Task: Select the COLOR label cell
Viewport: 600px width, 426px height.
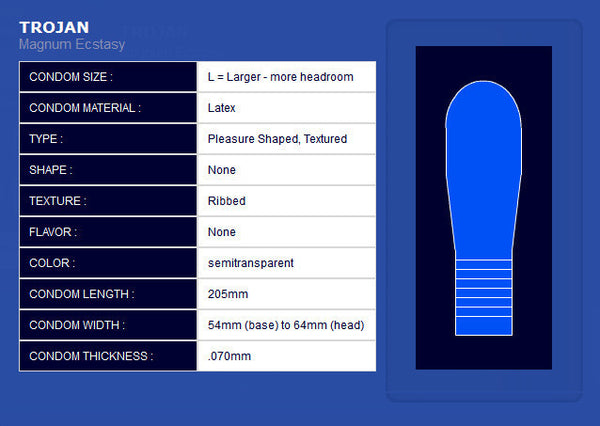Action: coord(108,263)
